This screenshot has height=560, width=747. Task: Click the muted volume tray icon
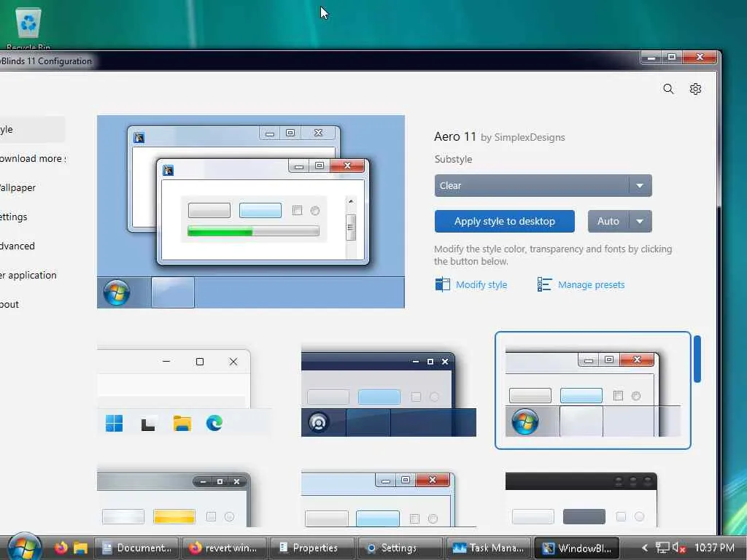(x=678, y=548)
